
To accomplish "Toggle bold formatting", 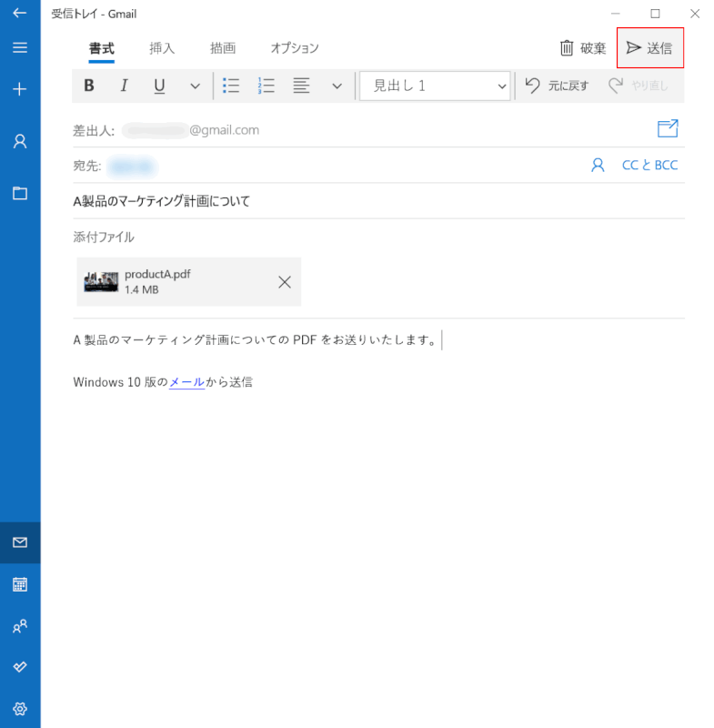I will pyautogui.click(x=89, y=86).
